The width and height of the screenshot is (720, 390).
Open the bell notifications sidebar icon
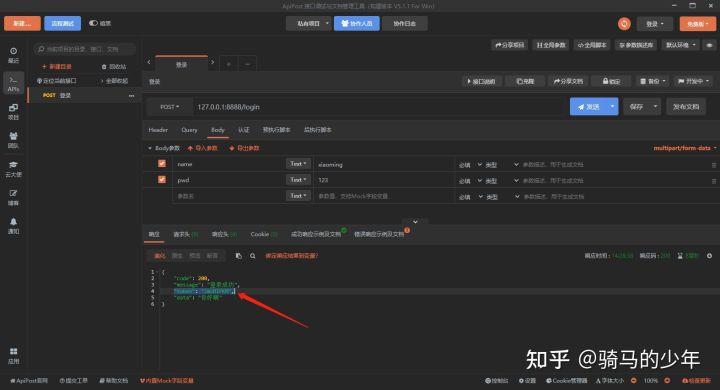[13, 226]
